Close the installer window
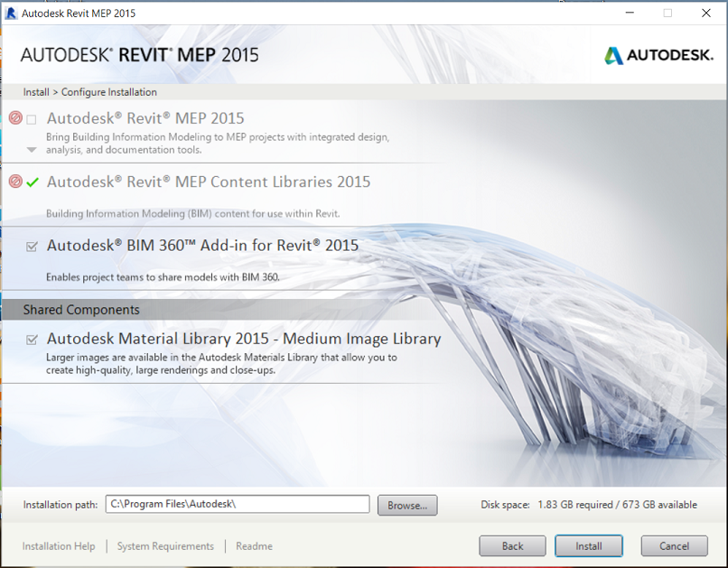 pyautogui.click(x=706, y=13)
